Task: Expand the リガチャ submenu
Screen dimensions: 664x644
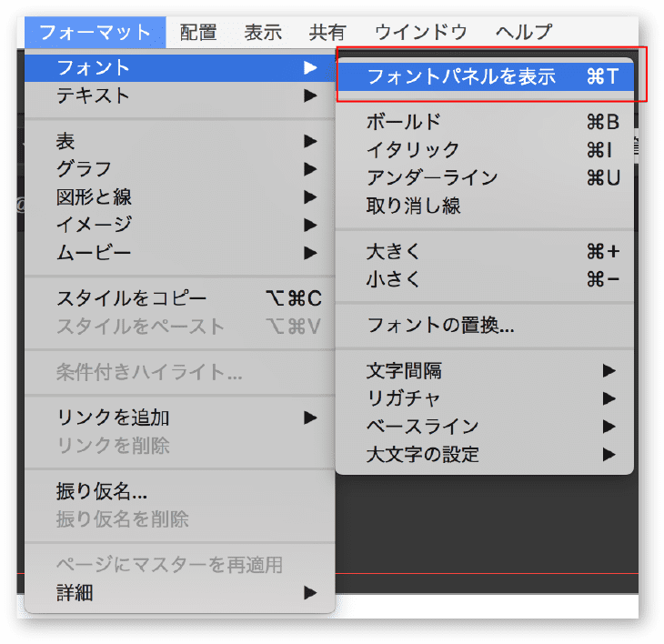Action: (485, 398)
